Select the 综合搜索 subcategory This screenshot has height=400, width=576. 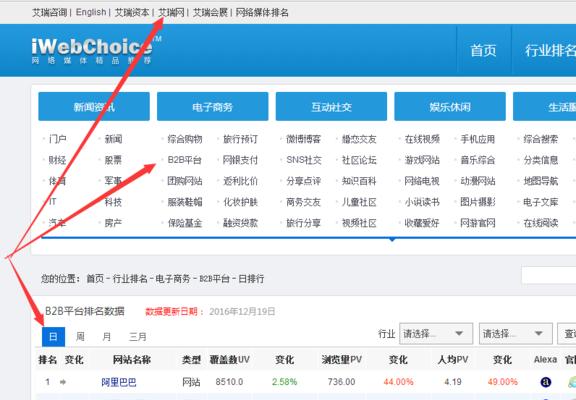pos(541,139)
